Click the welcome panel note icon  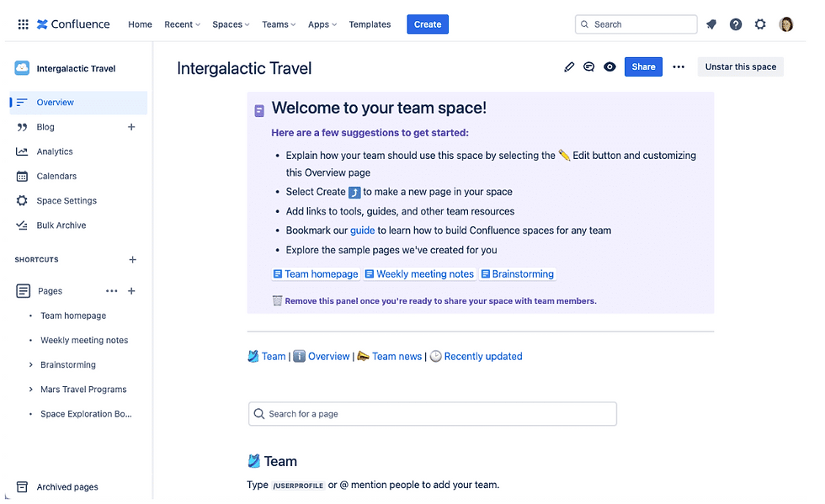click(x=259, y=110)
